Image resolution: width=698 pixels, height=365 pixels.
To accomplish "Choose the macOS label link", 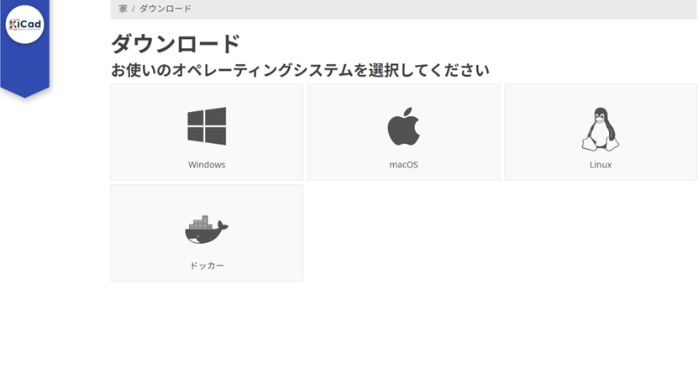I will click(x=404, y=165).
